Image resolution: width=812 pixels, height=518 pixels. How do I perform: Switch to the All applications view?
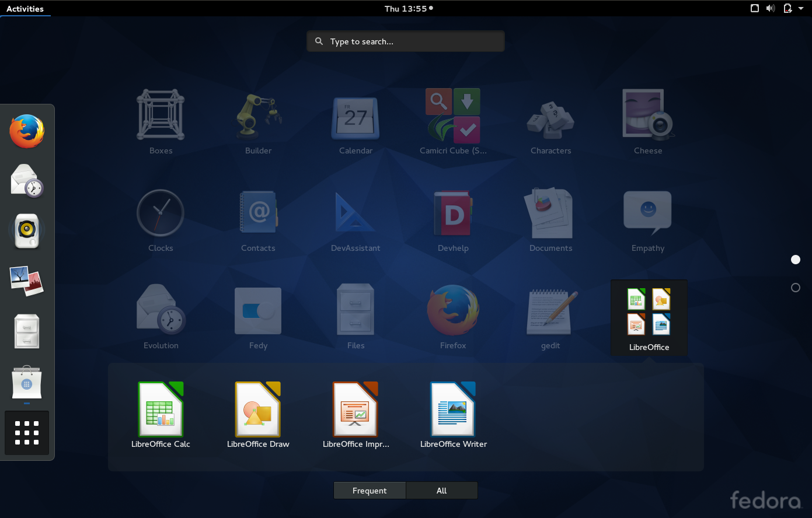pyautogui.click(x=441, y=490)
